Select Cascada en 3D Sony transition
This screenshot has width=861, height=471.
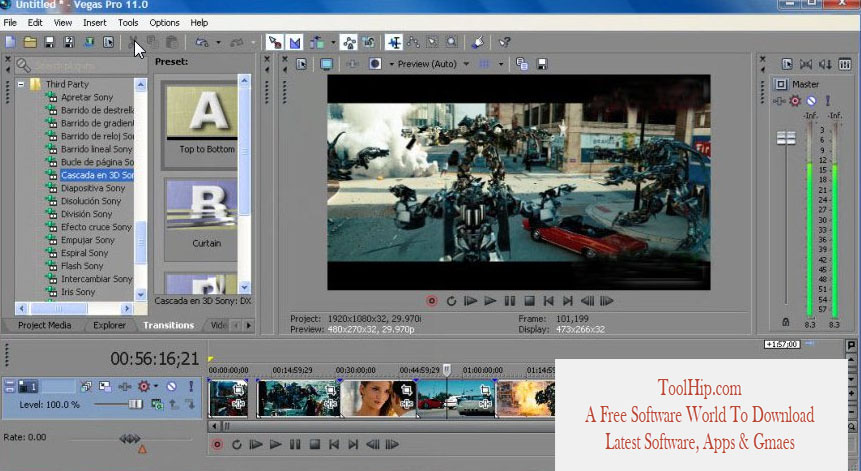click(97, 175)
